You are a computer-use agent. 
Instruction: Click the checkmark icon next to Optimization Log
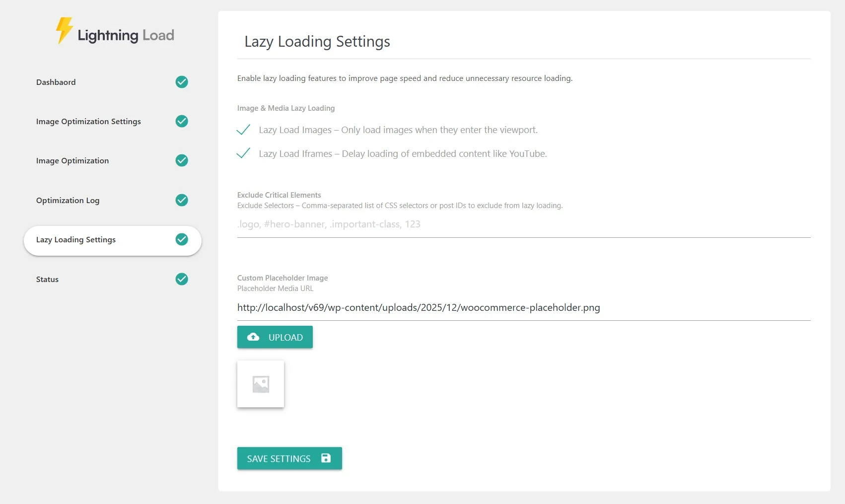point(182,200)
